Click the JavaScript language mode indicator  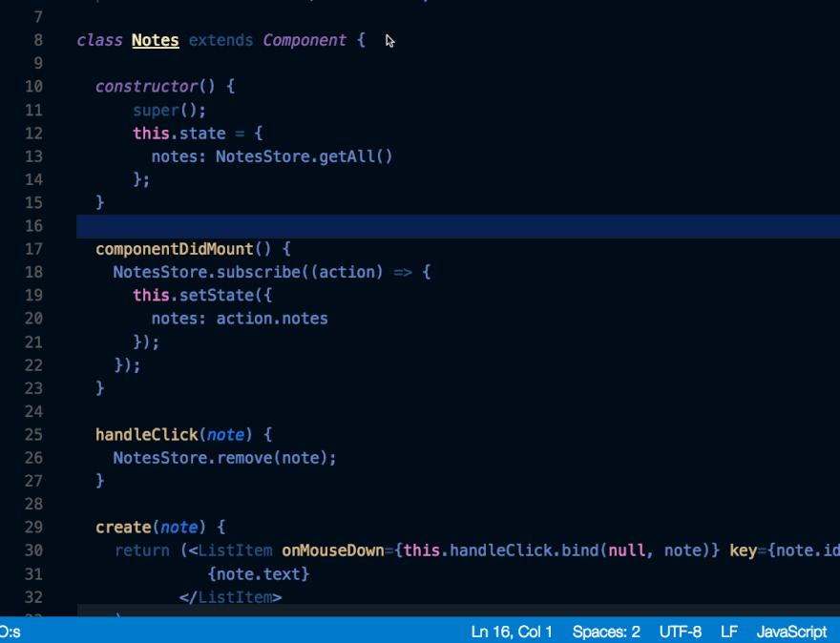(792, 631)
